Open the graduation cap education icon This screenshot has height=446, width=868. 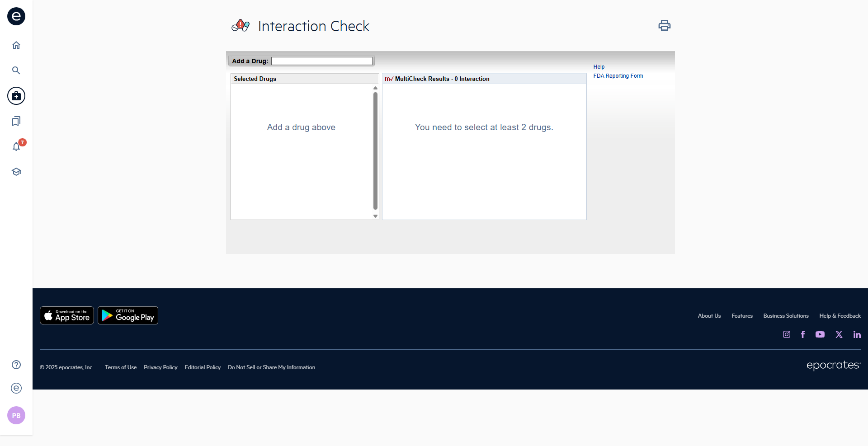(x=16, y=172)
